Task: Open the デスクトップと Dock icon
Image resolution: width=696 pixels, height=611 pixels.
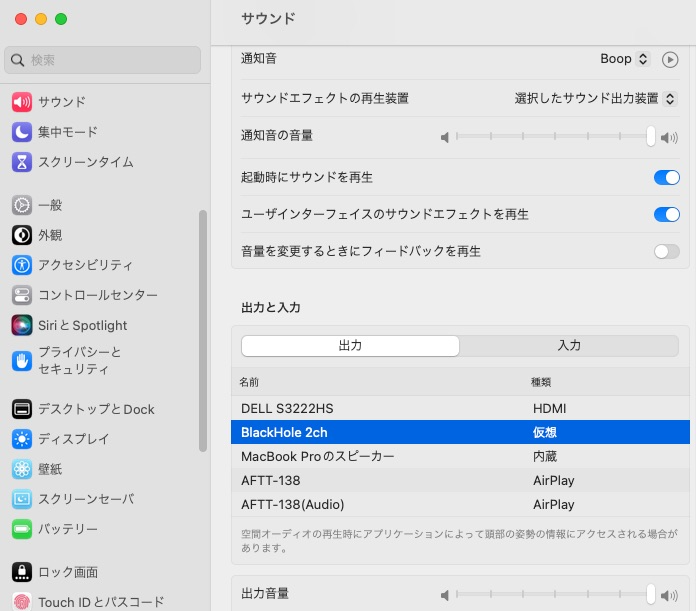Action: click(x=22, y=409)
